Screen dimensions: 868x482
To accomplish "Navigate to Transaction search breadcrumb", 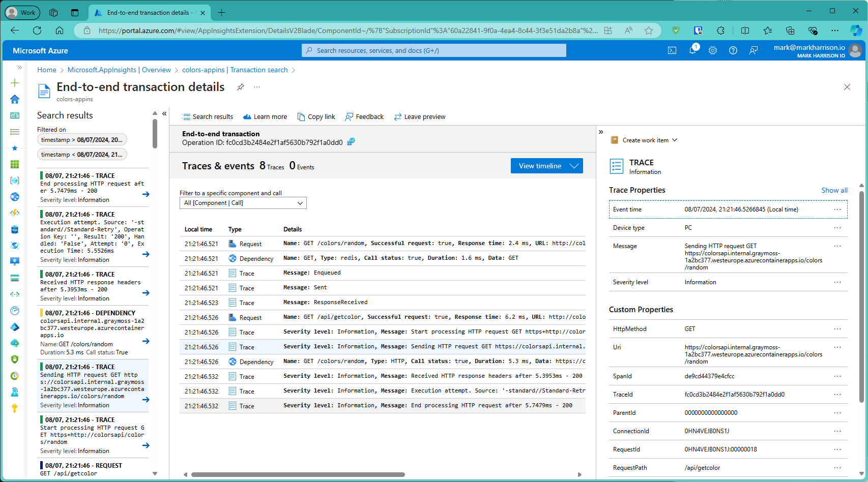I will 259,70.
